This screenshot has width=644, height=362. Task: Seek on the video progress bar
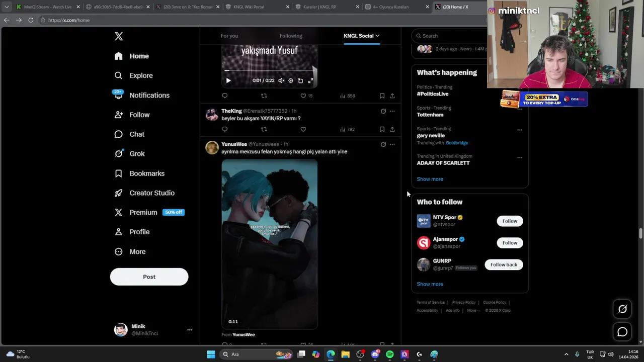point(269,70)
